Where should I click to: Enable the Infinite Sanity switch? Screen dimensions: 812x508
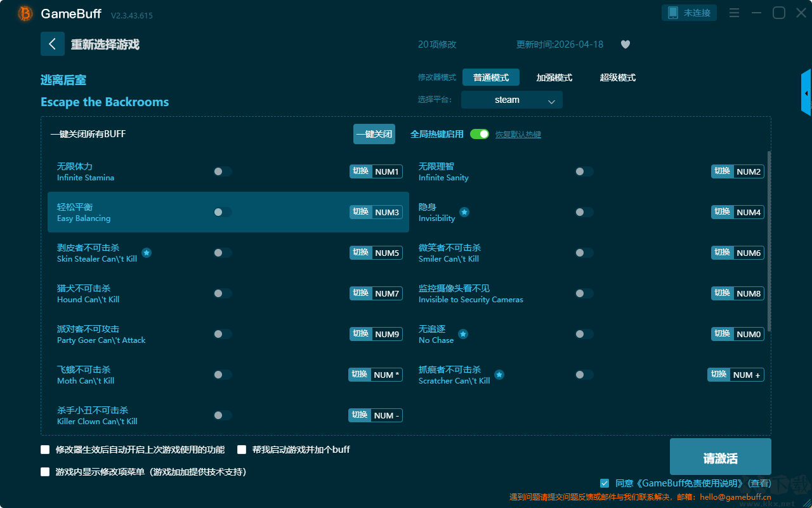[584, 171]
